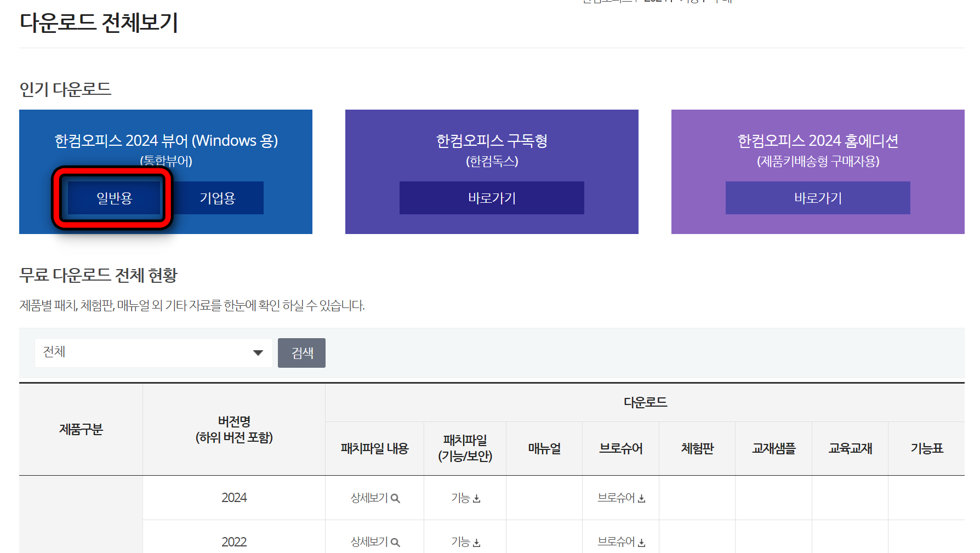Expand the 전체 product filter dropdown
The width and height of the screenshot is (980, 553).
pos(153,352)
